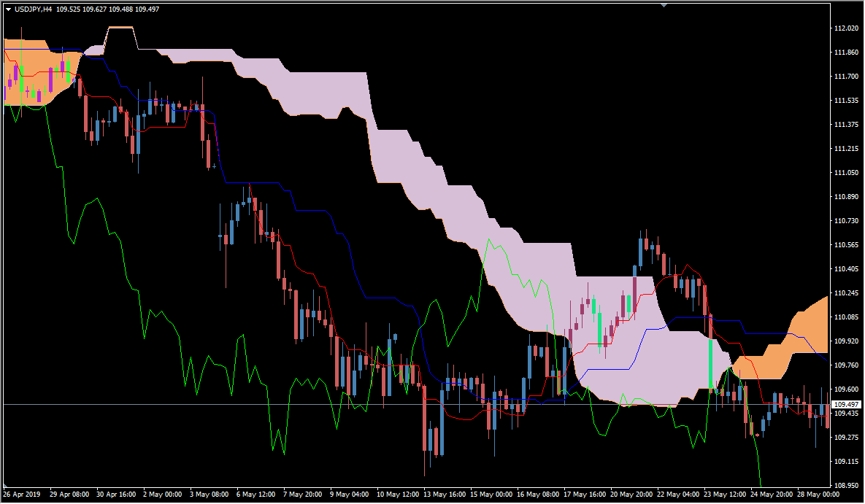Screen dimensions: 865x504
Task: Click the 110.730 price scale label
Action: tap(846, 220)
